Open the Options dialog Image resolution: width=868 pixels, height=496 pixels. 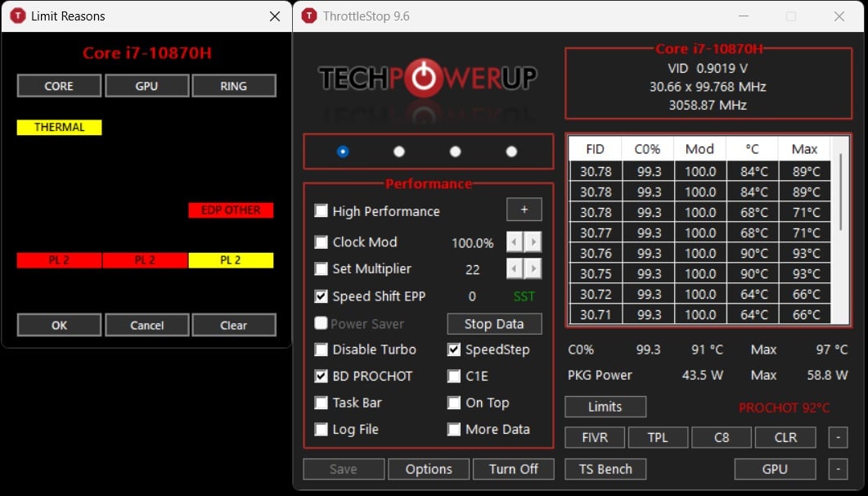[429, 470]
